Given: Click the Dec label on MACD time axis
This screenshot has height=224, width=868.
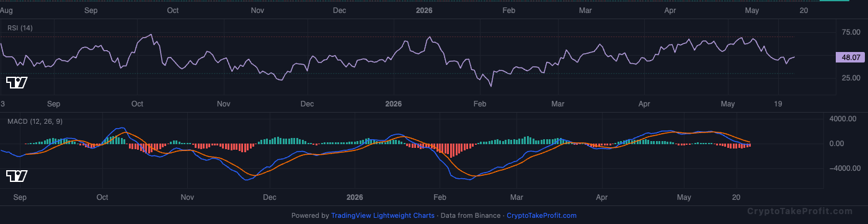Looking at the screenshot, I should click(270, 197).
